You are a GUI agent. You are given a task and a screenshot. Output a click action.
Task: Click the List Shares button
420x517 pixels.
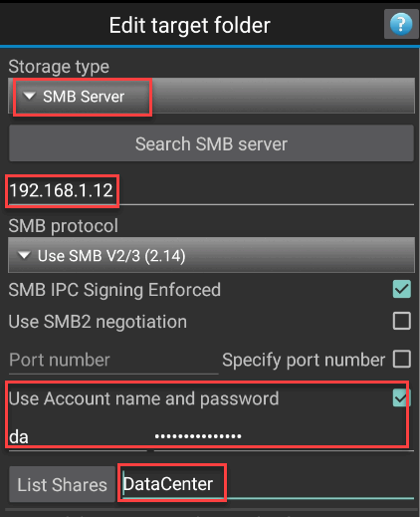click(x=62, y=484)
